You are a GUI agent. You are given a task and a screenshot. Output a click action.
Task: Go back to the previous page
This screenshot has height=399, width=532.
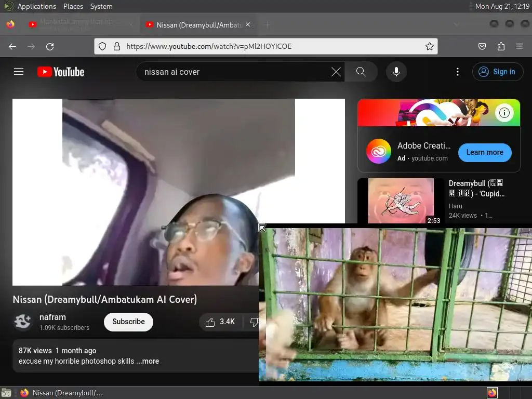coord(12,46)
